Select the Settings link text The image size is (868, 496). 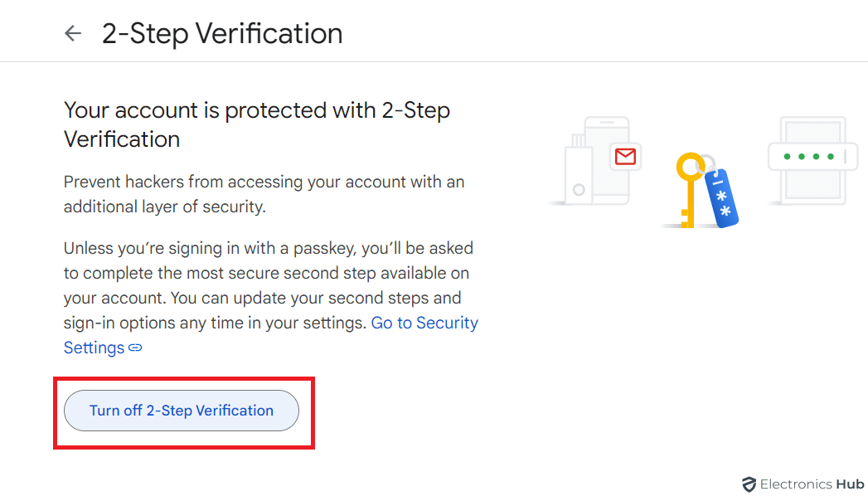(93, 348)
